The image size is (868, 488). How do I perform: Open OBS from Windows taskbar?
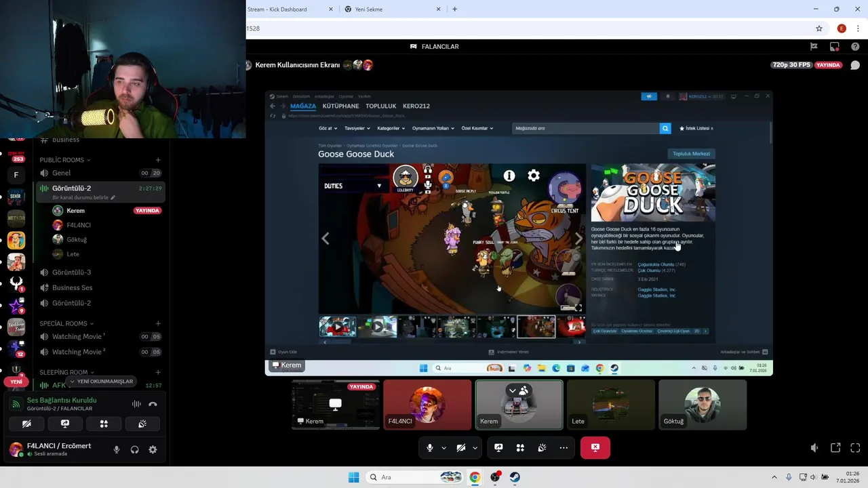[495, 477]
